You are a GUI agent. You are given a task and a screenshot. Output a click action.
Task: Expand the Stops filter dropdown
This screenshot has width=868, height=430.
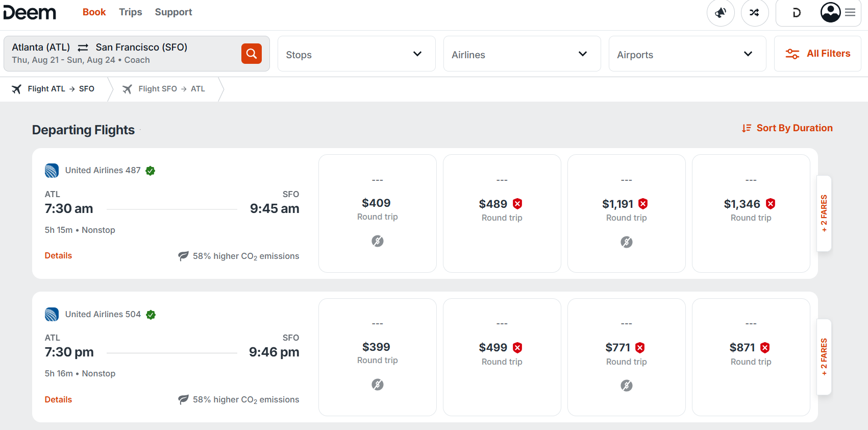coord(356,54)
